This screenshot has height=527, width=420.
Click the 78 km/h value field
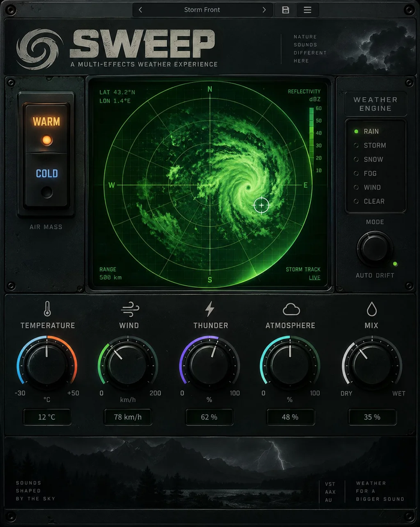128,417
